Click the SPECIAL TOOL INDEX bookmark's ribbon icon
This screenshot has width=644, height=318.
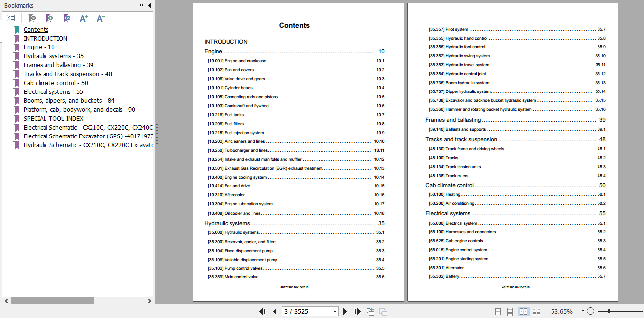(x=17, y=119)
